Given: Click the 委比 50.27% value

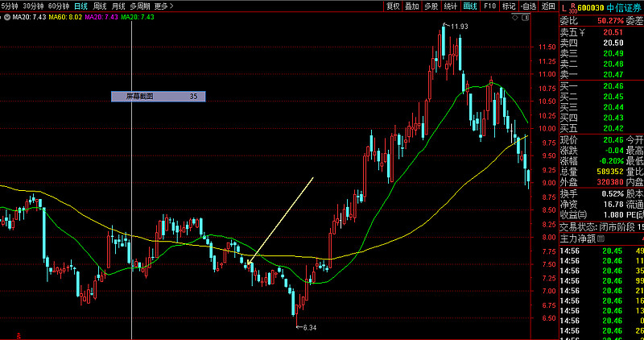Looking at the screenshot, I should 611,22.
